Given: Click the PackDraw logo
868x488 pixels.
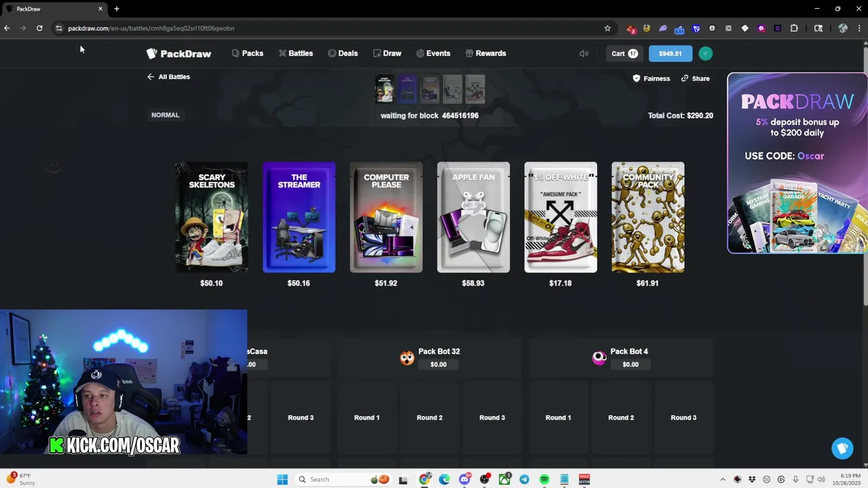Looking at the screenshot, I should coord(179,54).
